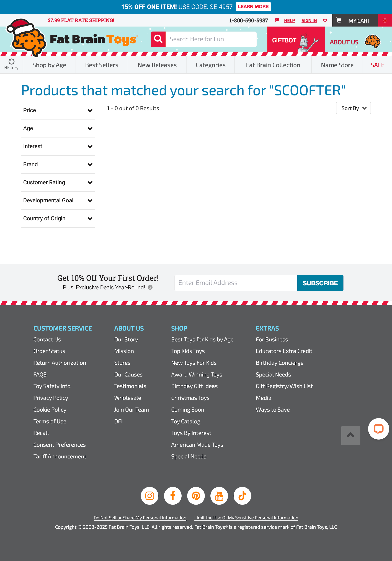
Task: Expand the Price filter
Action: pos(58,110)
